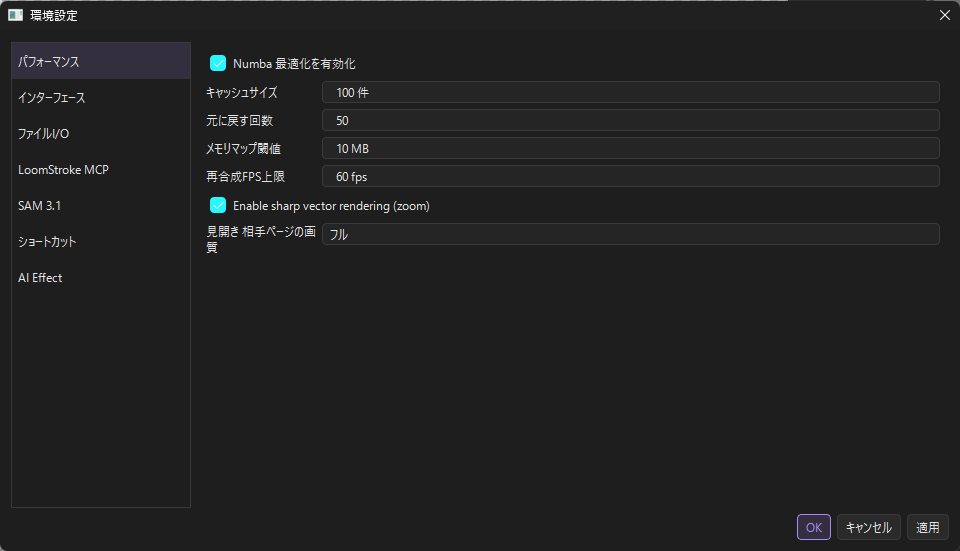Confirm settings with the OK button
Viewport: 960px width, 551px height.
[814, 527]
